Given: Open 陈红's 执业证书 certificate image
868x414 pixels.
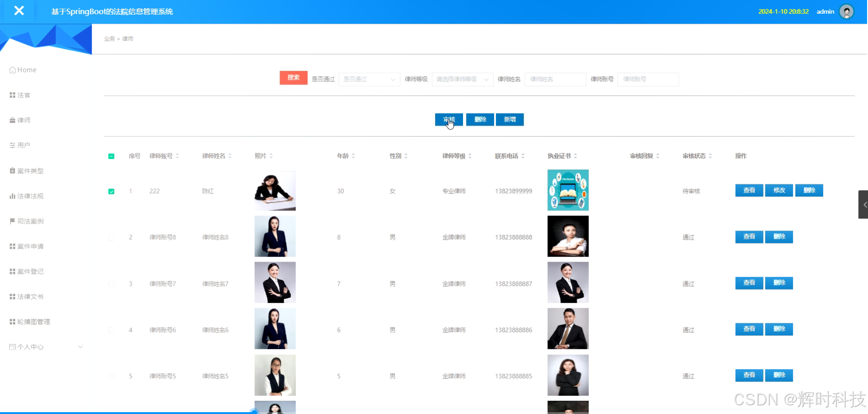Looking at the screenshot, I should [x=568, y=190].
